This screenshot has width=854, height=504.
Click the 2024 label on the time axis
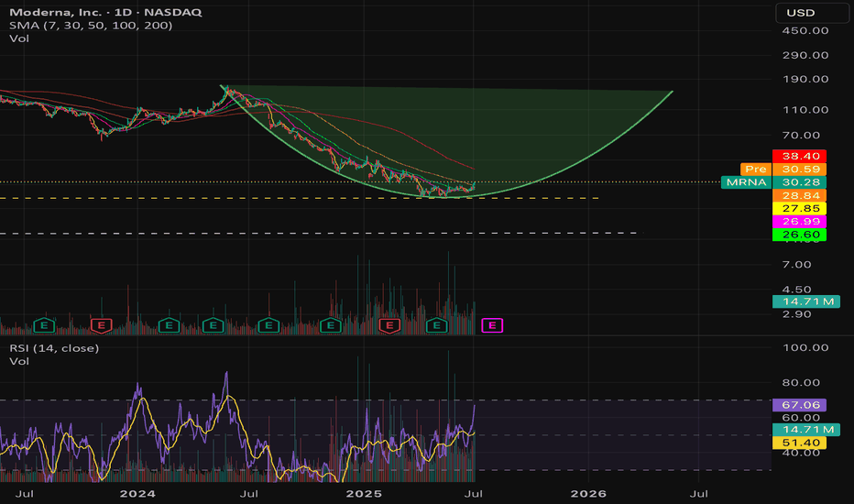[137, 494]
